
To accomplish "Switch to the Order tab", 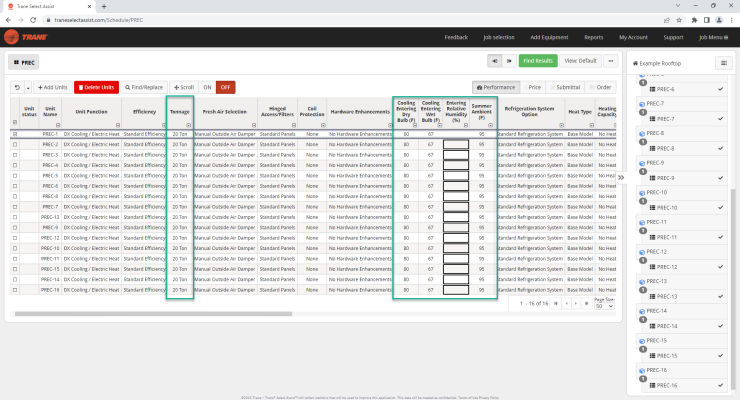I will [x=600, y=87].
